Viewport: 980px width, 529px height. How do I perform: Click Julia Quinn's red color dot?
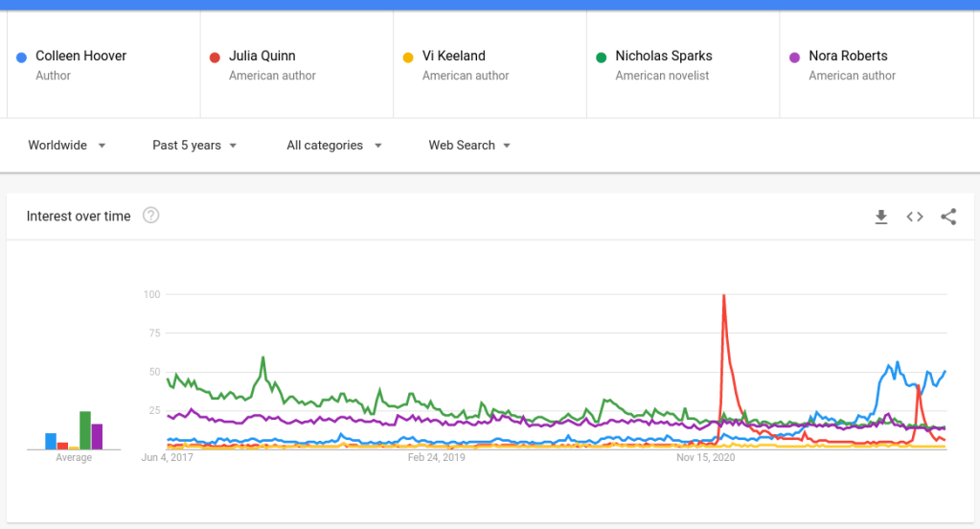(215, 57)
